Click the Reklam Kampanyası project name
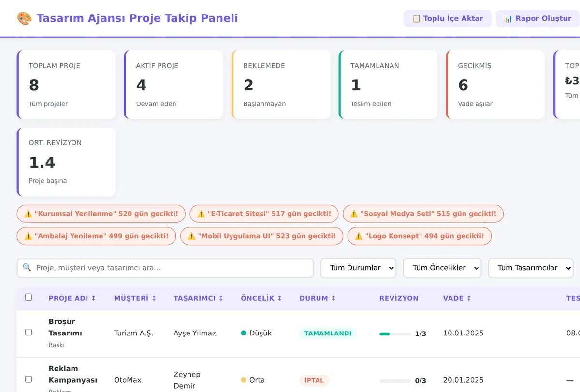The image size is (580, 392). (x=73, y=374)
